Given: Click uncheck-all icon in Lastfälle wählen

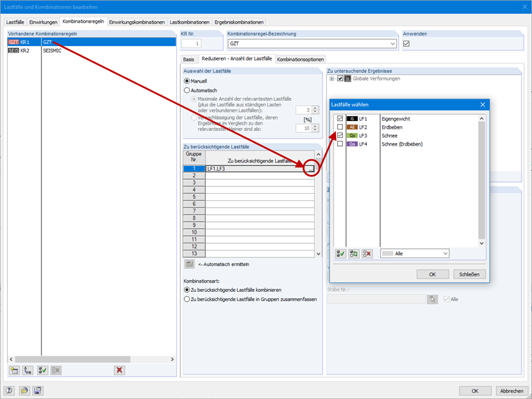Looking at the screenshot, I should (x=367, y=253).
